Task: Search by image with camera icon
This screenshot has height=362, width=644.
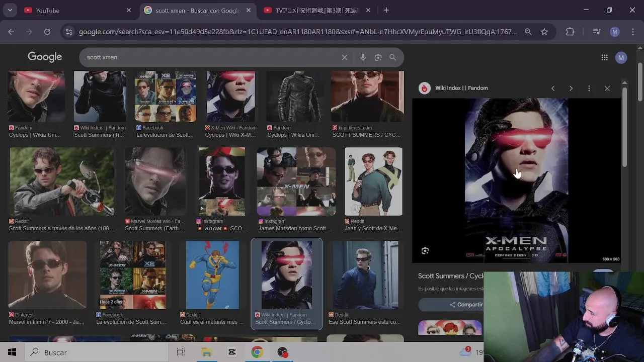Action: [378, 57]
